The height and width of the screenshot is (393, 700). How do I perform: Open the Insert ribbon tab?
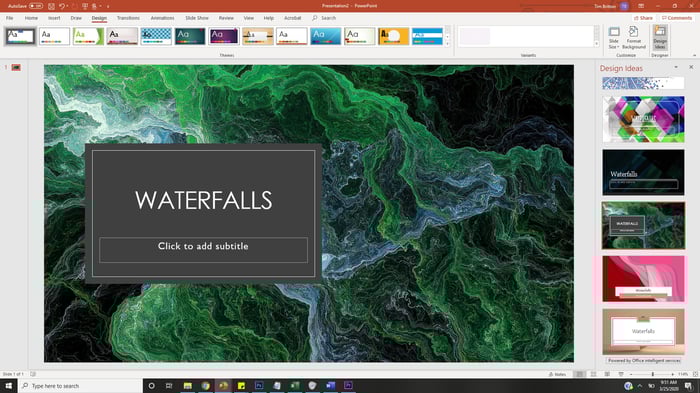click(54, 18)
